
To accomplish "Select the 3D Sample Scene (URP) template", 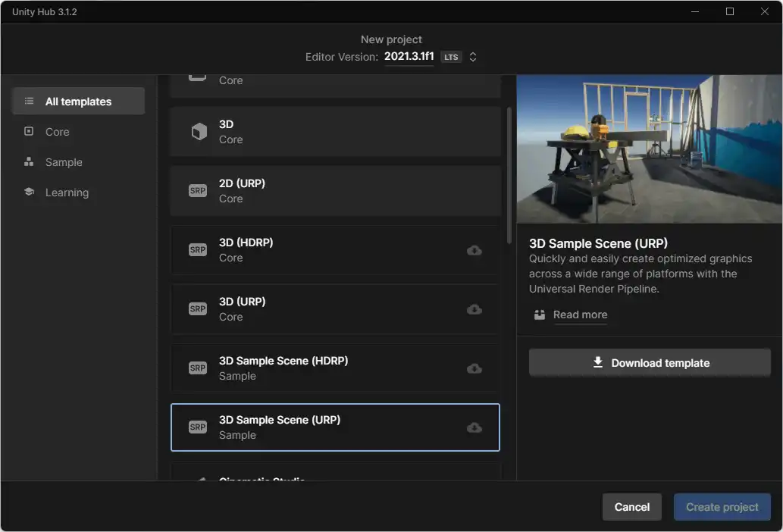I will (335, 427).
